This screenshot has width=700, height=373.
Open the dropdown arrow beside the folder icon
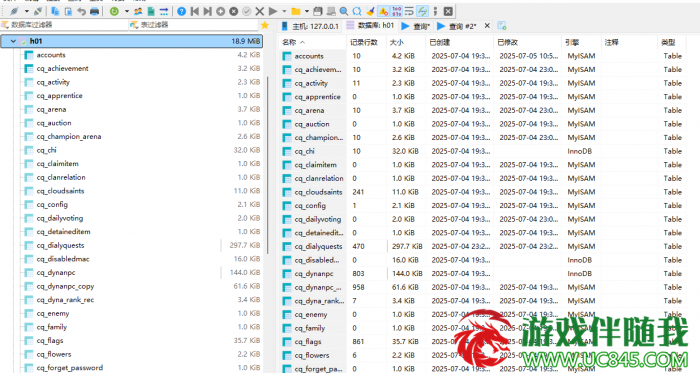tap(307, 11)
